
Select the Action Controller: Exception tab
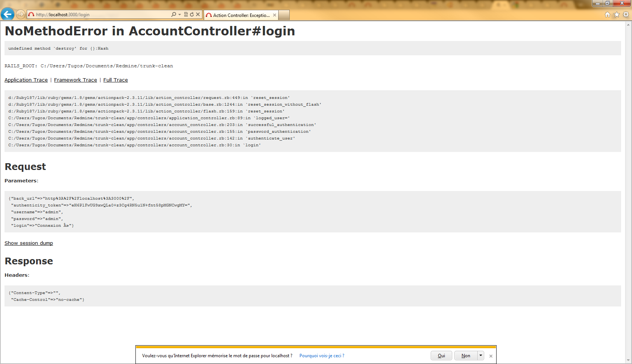[x=241, y=15]
